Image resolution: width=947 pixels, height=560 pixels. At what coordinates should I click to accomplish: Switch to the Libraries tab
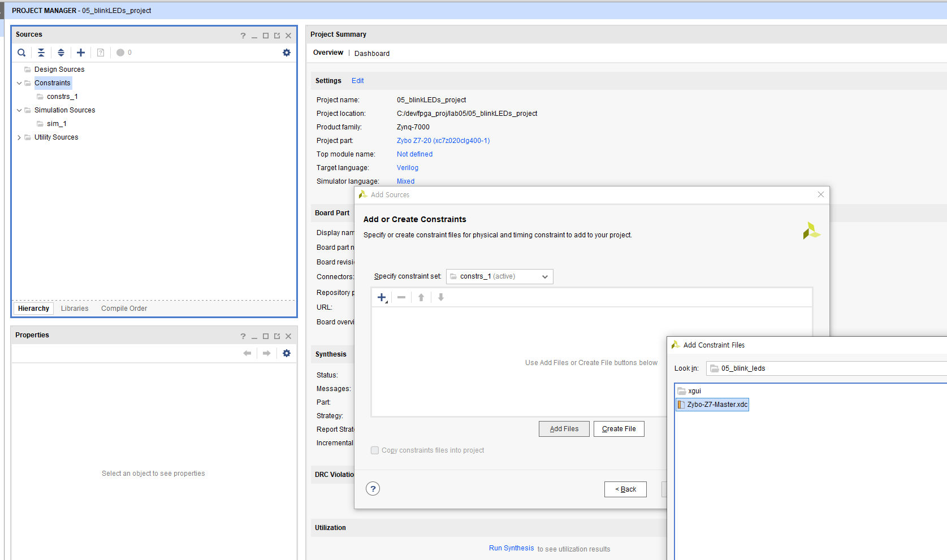coord(75,309)
